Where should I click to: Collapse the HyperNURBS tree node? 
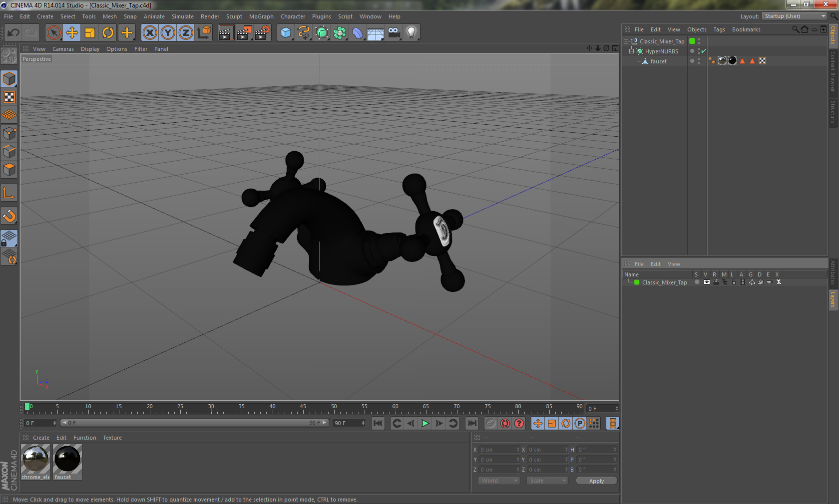click(x=631, y=51)
